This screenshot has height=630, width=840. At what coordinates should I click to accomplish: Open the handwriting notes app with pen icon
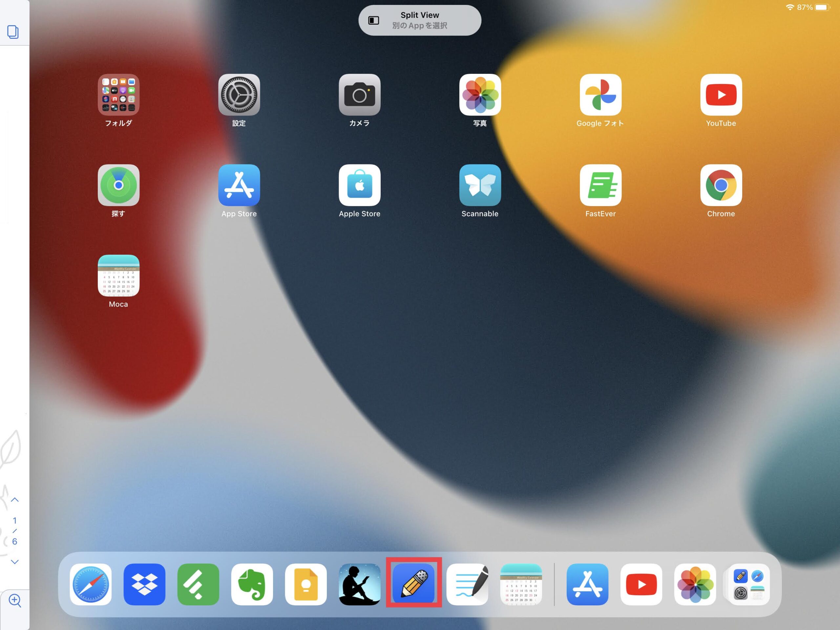(x=468, y=584)
